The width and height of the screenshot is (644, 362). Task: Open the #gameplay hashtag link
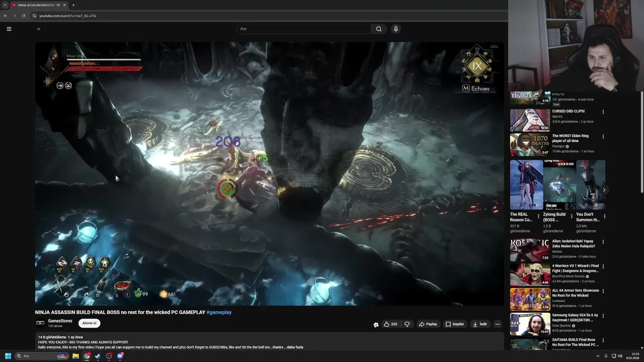click(219, 312)
